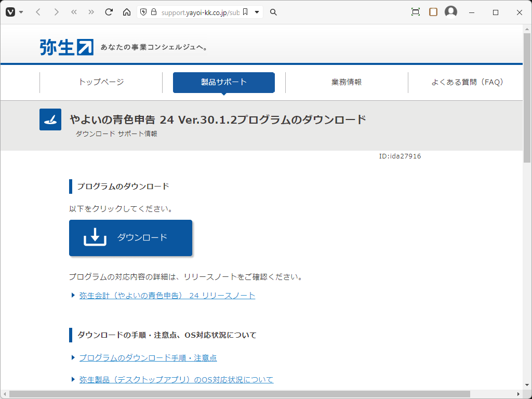
Task: View site security lock info
Action: (154, 12)
